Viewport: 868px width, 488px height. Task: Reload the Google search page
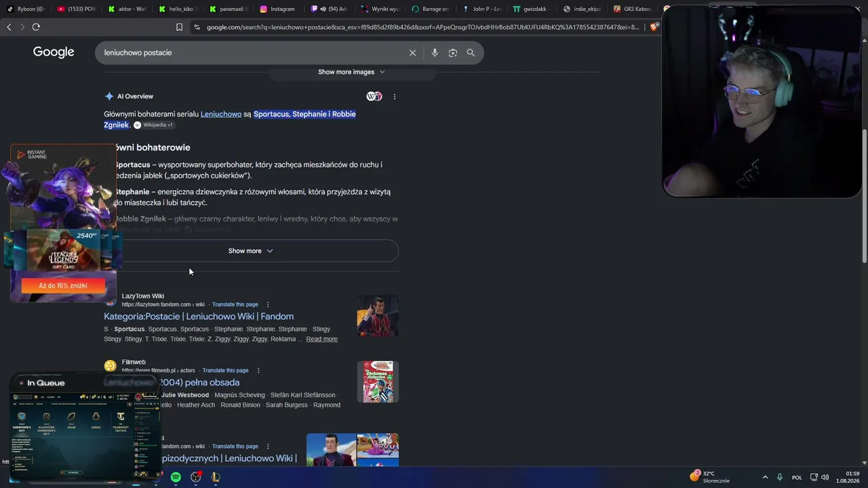(36, 27)
